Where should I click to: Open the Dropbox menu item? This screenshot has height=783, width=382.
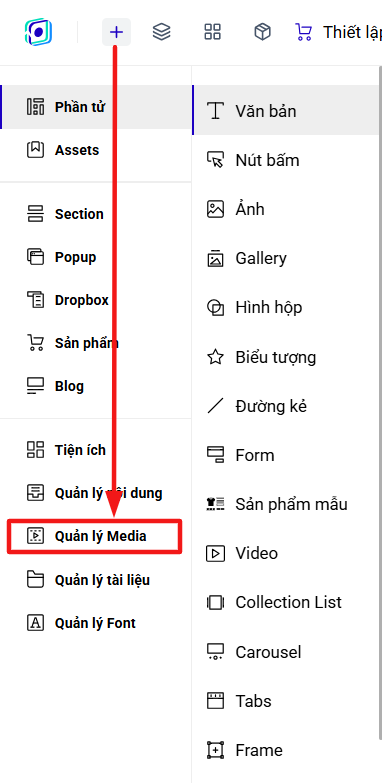(96, 300)
